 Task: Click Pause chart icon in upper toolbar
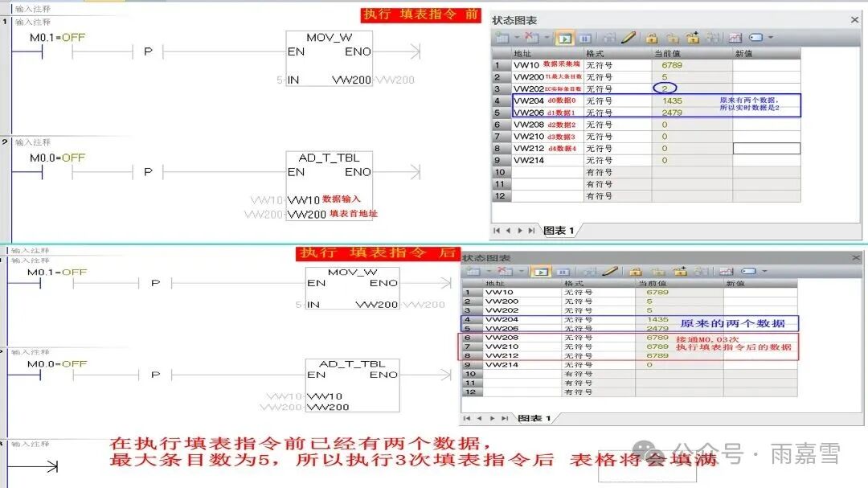point(585,38)
